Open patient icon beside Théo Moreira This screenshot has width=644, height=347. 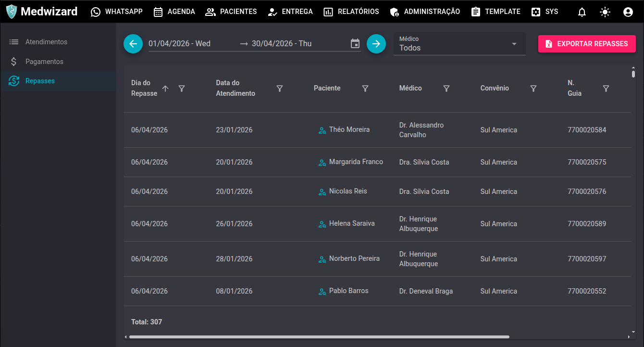click(322, 130)
